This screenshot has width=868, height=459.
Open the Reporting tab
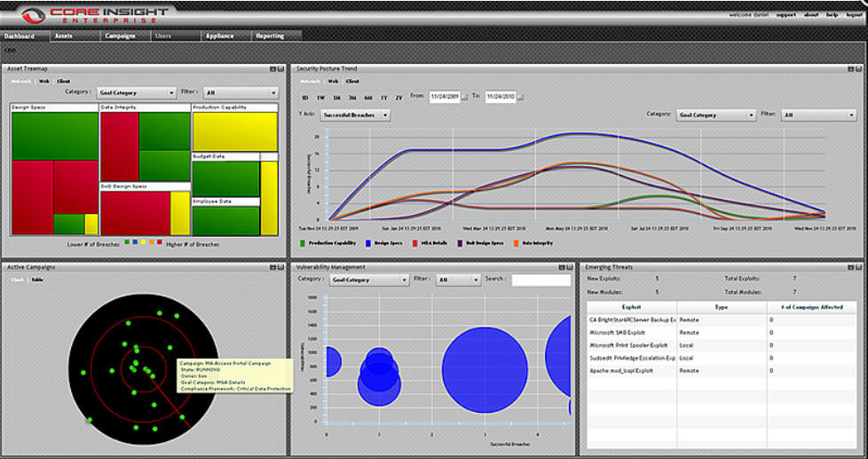276,36
